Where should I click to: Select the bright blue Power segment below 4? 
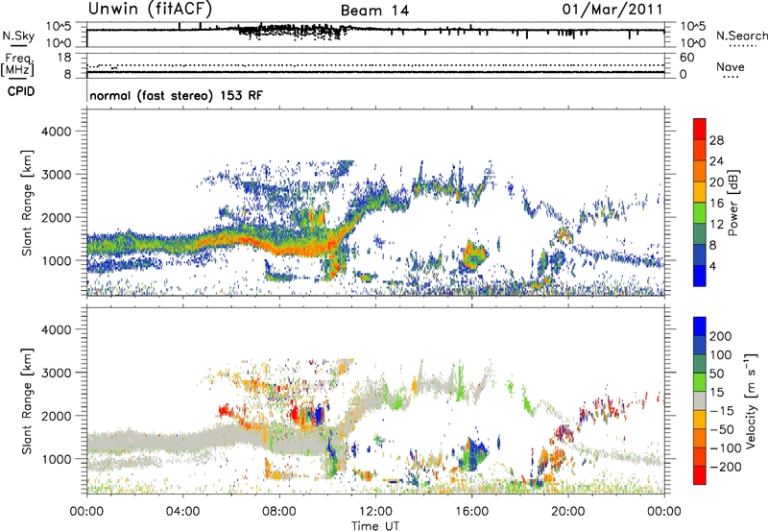click(700, 276)
